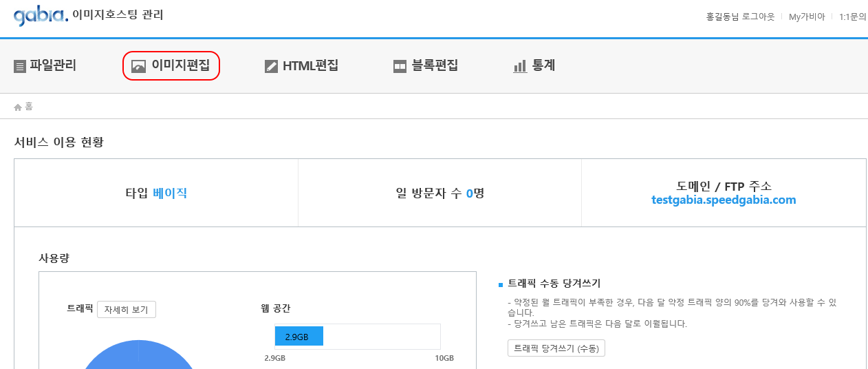Click the 블록편집 block icon
The image size is (868, 369).
point(400,67)
